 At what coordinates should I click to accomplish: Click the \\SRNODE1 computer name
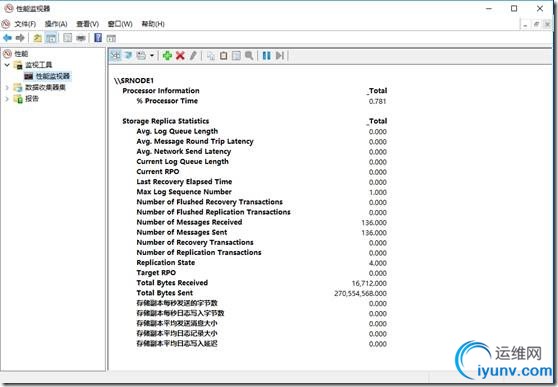click(134, 80)
